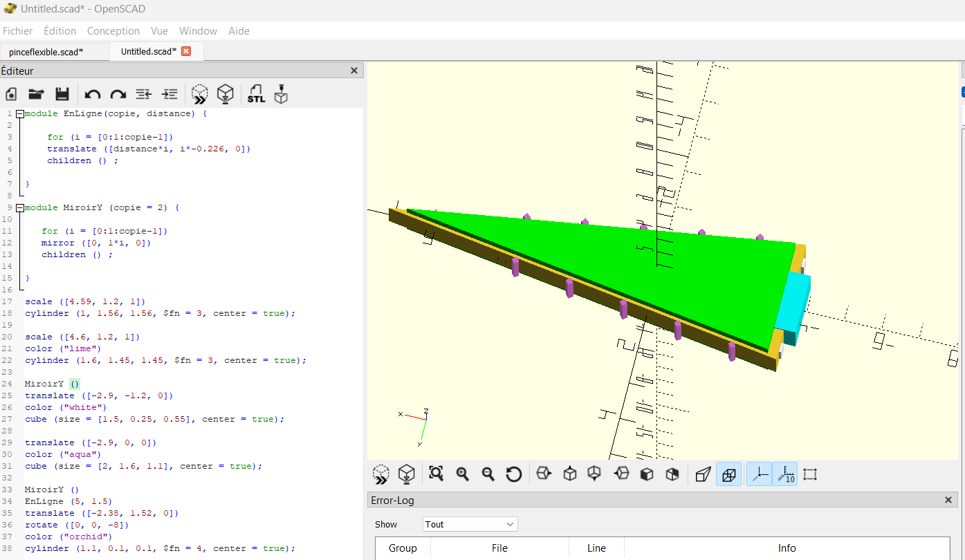
Task: Click the 'translate ([-2.9, 0, 0])' line
Action: (91, 442)
